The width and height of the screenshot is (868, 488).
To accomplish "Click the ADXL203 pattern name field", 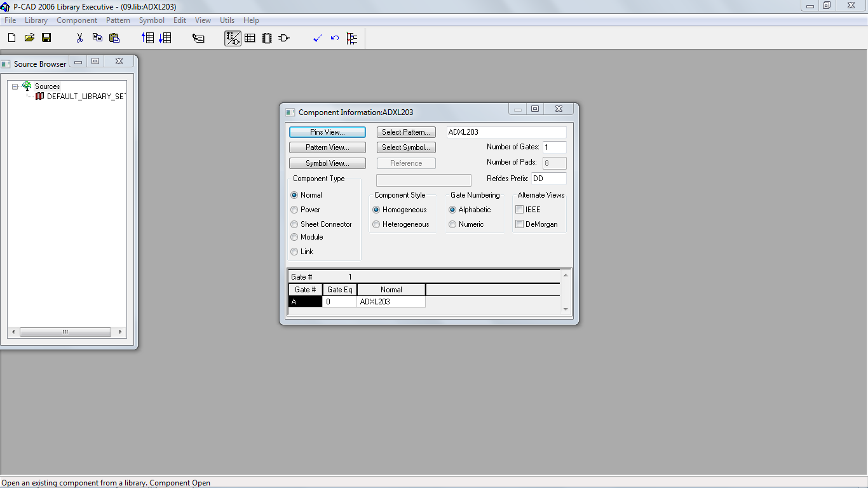I will [506, 132].
